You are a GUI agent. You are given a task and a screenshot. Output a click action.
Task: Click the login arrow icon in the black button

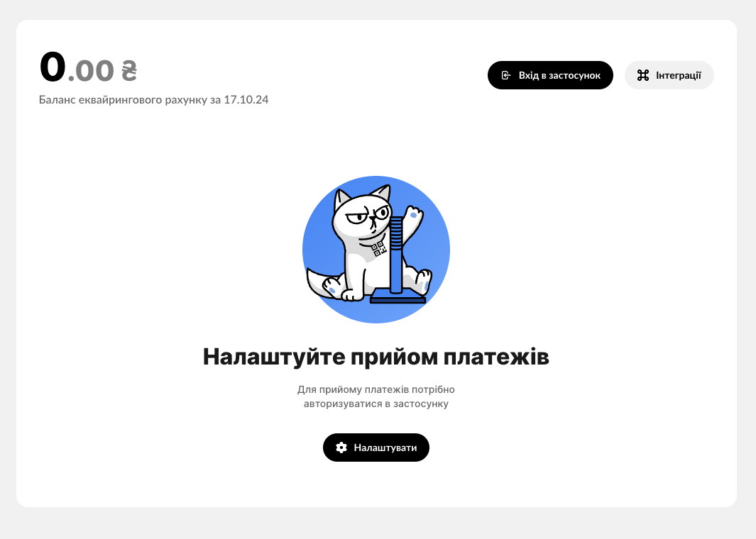(505, 75)
